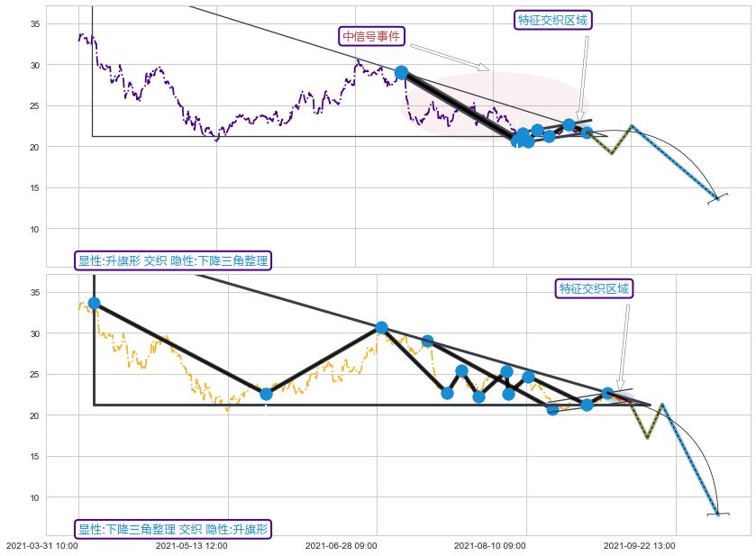Click the 中信号事件 annotation label
Image resolution: width=756 pixels, height=556 pixels.
pos(371,36)
